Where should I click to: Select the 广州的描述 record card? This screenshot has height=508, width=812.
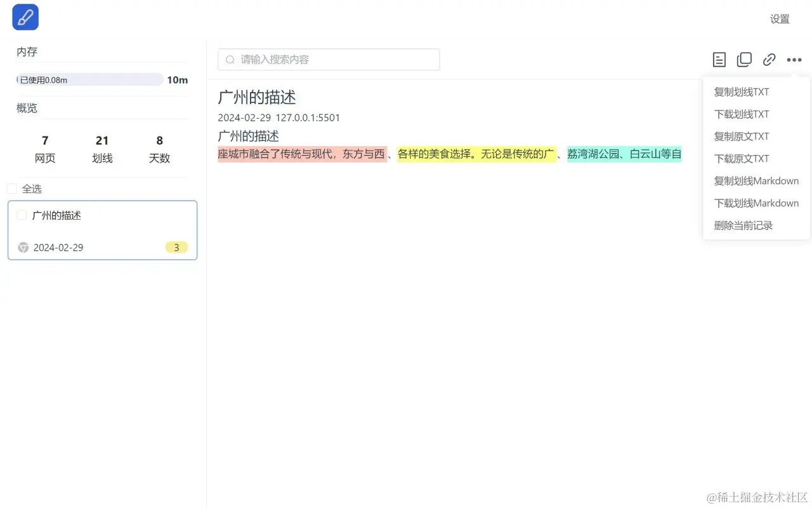click(102, 230)
